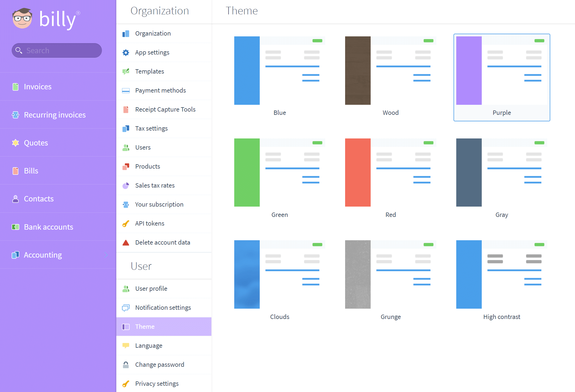The image size is (575, 392).
Task: Click the Search input field
Action: 56,50
